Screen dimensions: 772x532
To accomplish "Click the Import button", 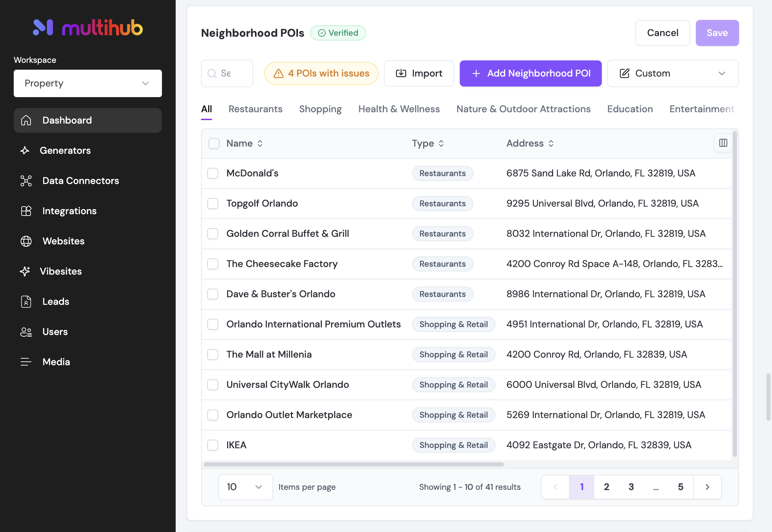I will click(x=419, y=73).
